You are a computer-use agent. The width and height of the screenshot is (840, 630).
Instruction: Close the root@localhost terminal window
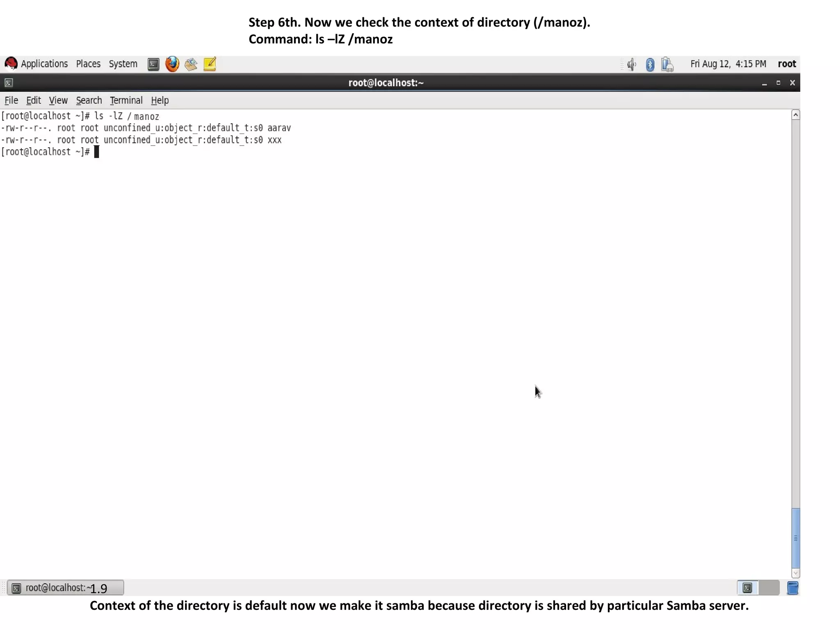(792, 83)
